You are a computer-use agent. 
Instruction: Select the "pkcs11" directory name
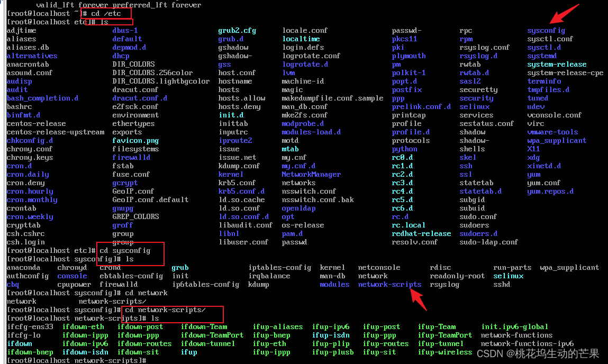pyautogui.click(x=404, y=39)
